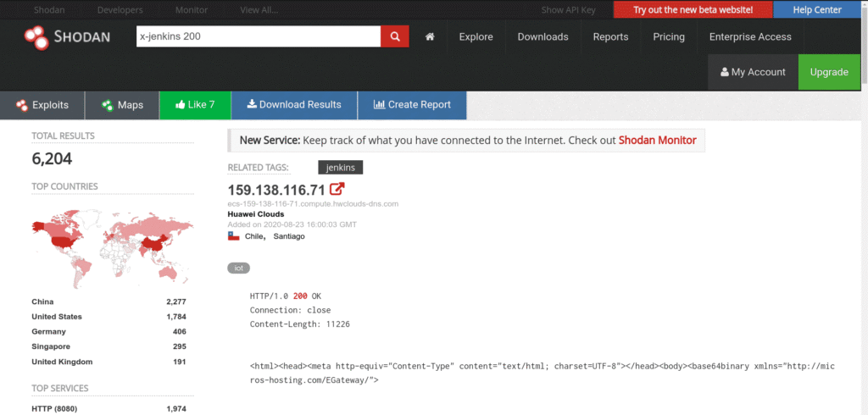Image resolution: width=868 pixels, height=415 pixels.
Task: Click View All... in top bar
Action: coord(259,10)
